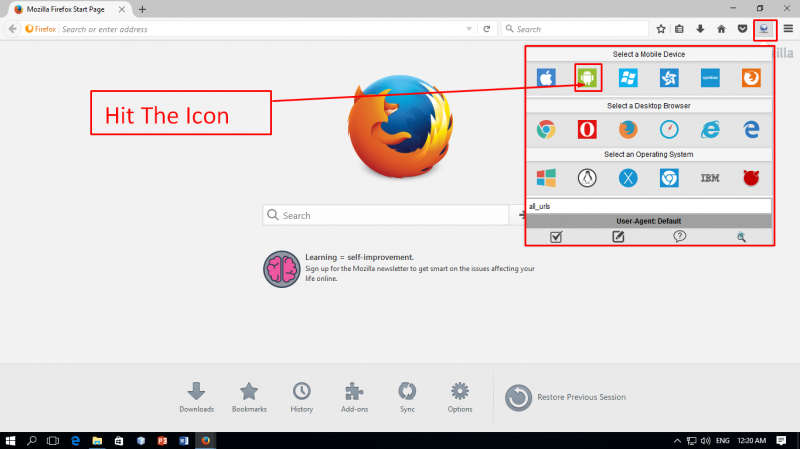
Task: Open the edit pencil icon in popup footer
Action: point(618,237)
